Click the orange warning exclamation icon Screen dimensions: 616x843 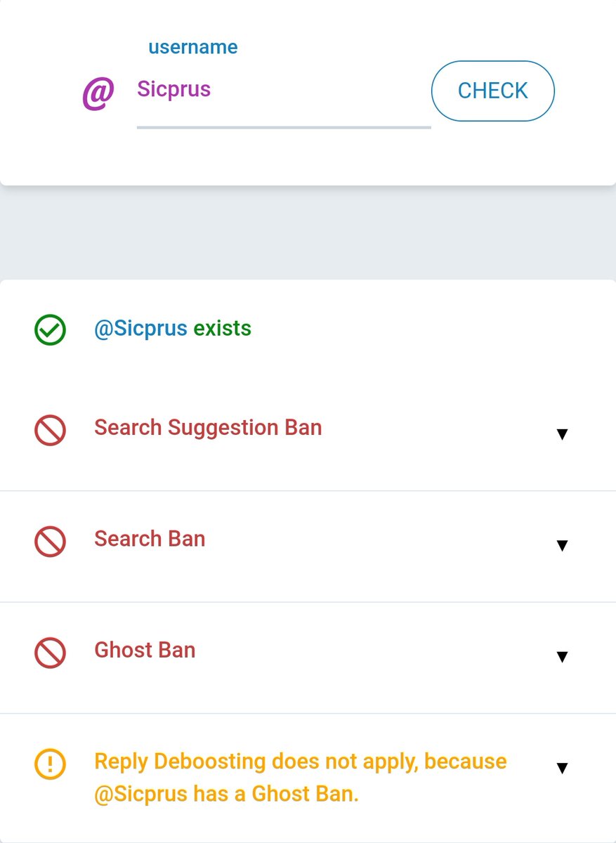pyautogui.click(x=50, y=764)
